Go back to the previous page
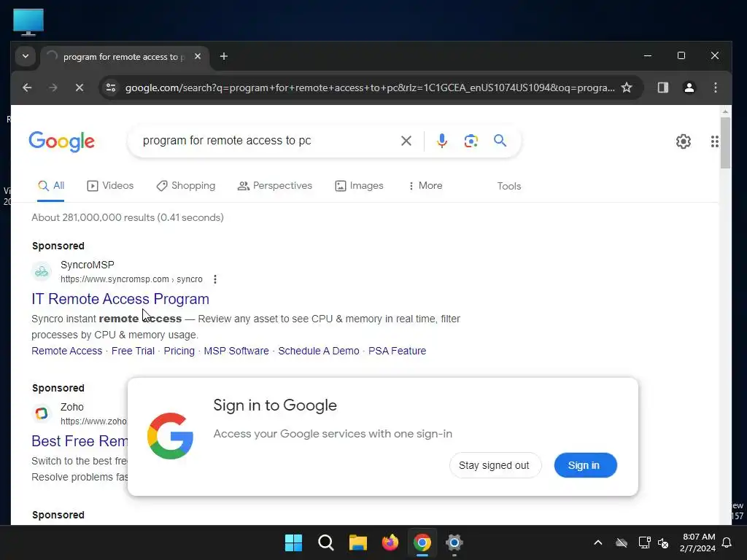The width and height of the screenshot is (747, 560). (x=27, y=87)
